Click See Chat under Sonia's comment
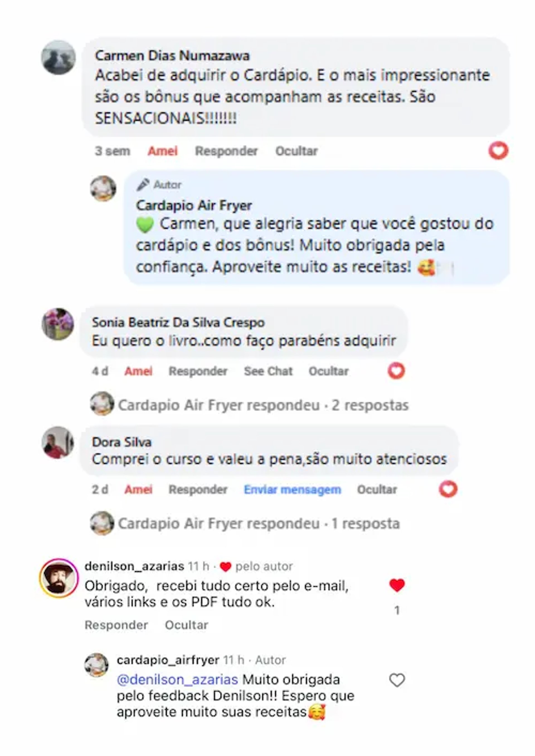This screenshot has height=756, width=535. (268, 371)
